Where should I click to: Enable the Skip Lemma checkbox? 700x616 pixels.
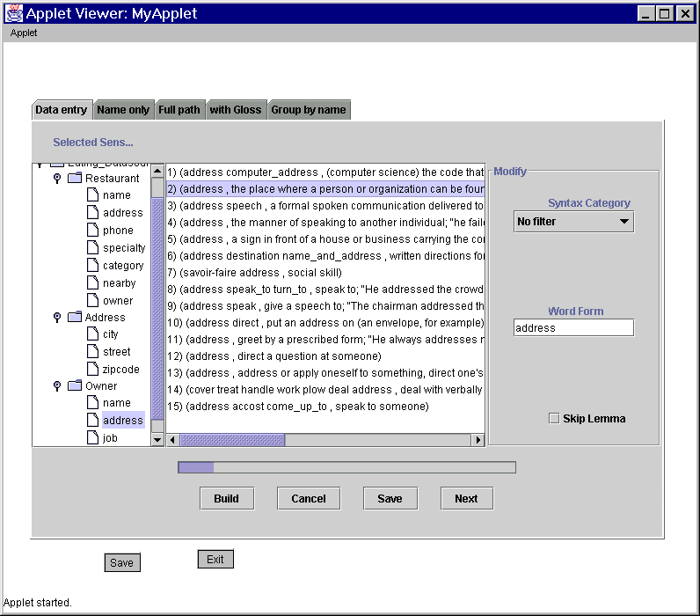point(554,419)
